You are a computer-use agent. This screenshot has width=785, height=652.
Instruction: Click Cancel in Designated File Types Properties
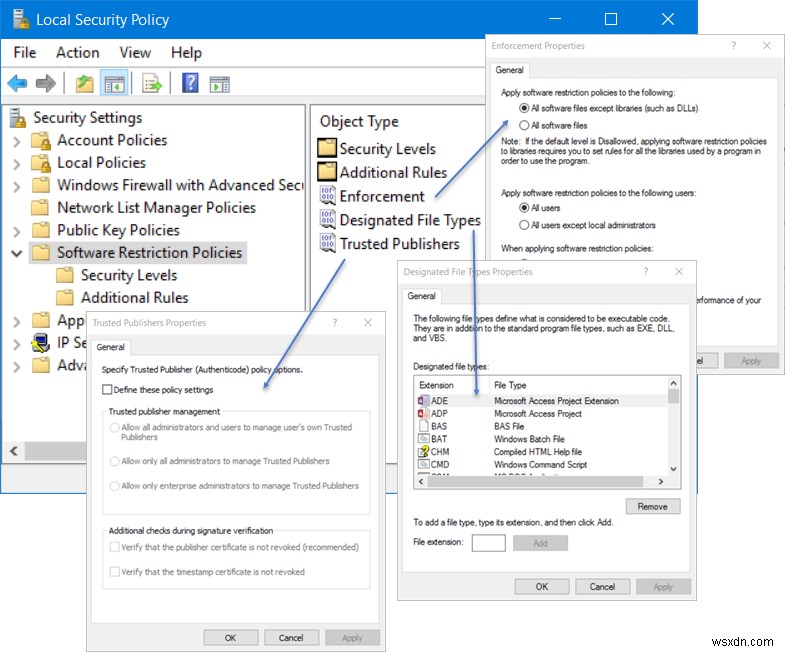[x=602, y=586]
